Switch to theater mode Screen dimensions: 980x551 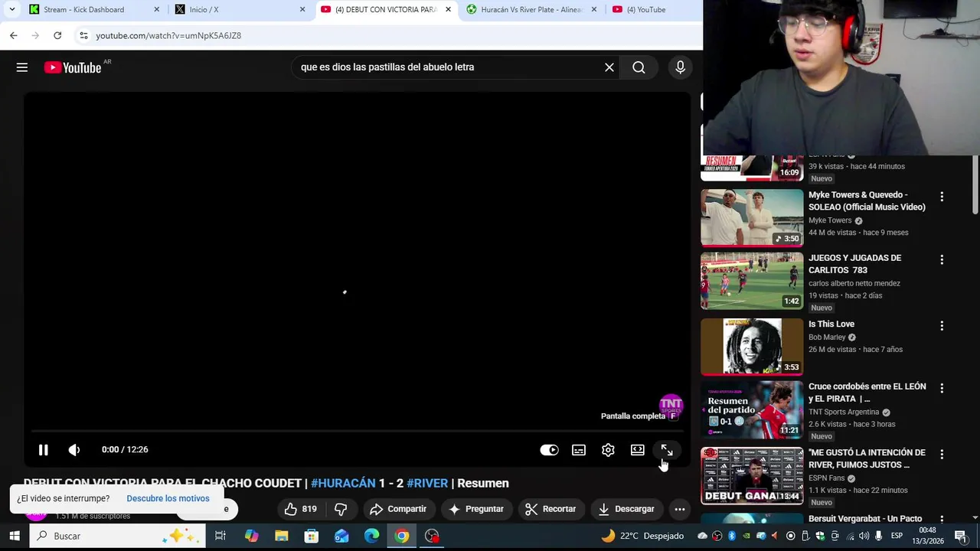tap(637, 450)
